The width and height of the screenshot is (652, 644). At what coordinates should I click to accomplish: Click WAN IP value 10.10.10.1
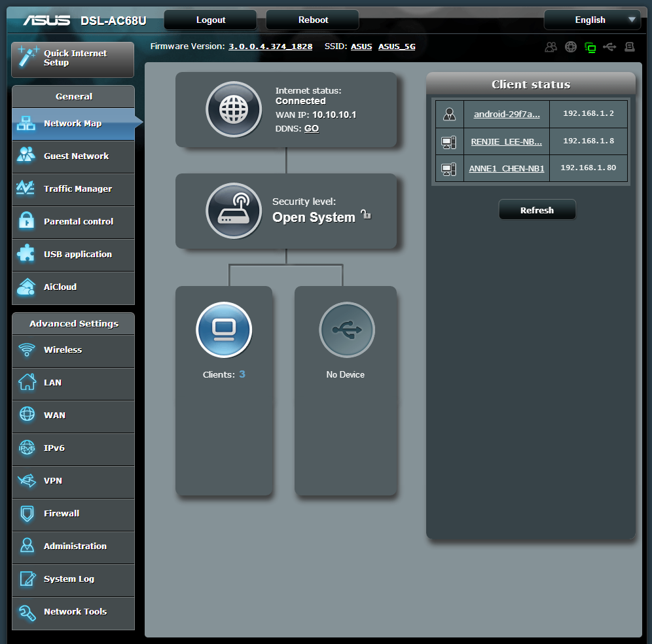334,115
